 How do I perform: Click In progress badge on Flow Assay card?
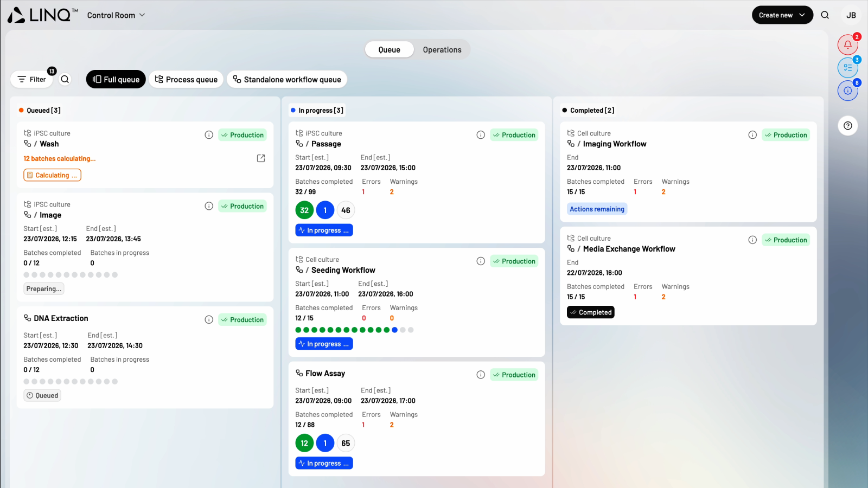coord(324,464)
